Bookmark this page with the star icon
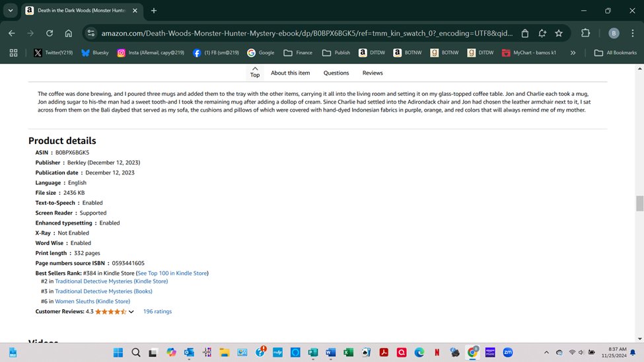This screenshot has width=644, height=362. (x=559, y=33)
